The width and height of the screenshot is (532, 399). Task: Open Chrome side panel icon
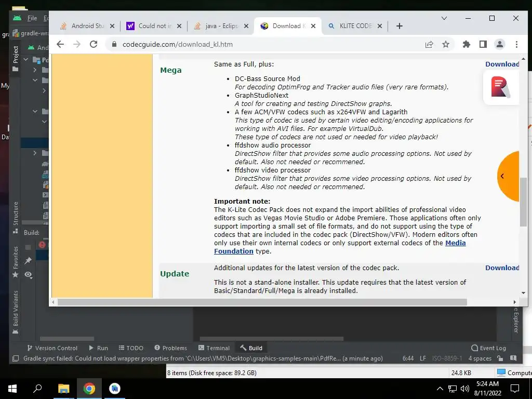click(483, 44)
